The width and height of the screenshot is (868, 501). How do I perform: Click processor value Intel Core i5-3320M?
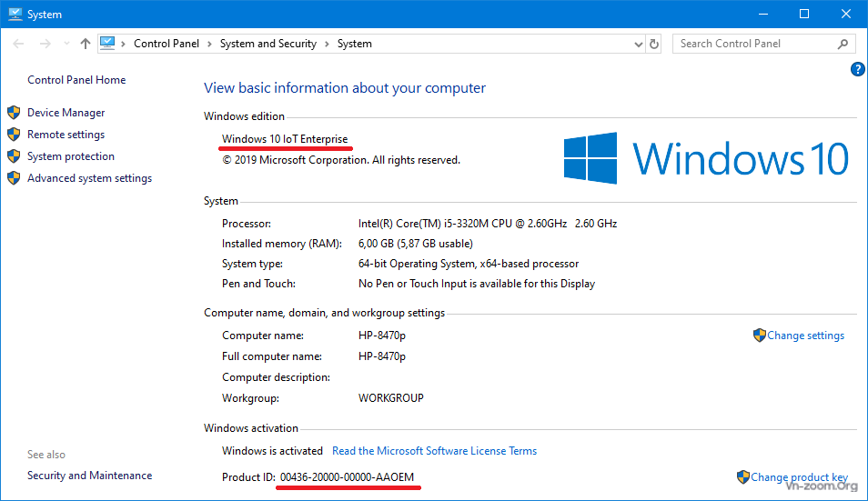tap(488, 224)
